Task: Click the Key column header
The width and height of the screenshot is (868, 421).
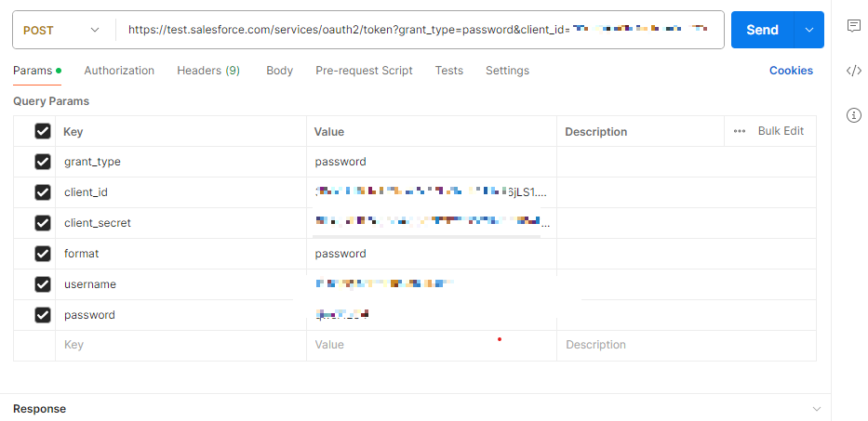Action: click(x=73, y=132)
